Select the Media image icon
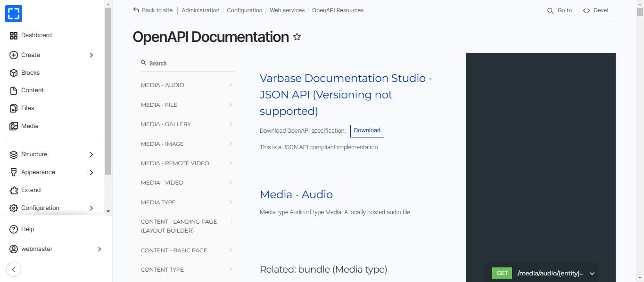Screen dimensions: 644x282 click(x=14, y=126)
